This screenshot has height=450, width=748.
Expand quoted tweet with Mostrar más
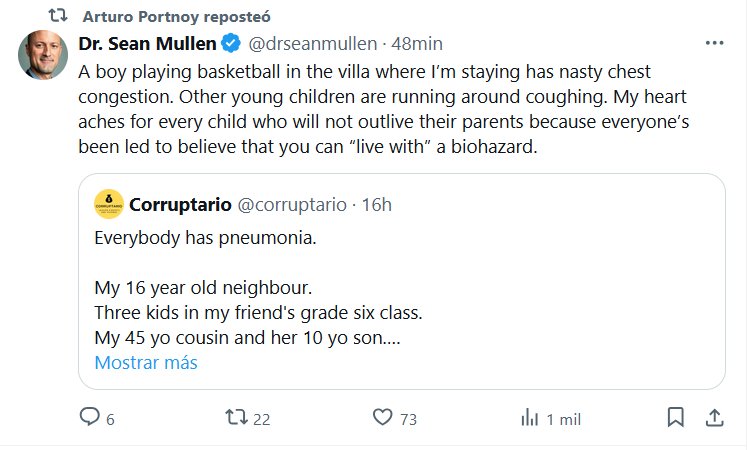click(x=146, y=363)
